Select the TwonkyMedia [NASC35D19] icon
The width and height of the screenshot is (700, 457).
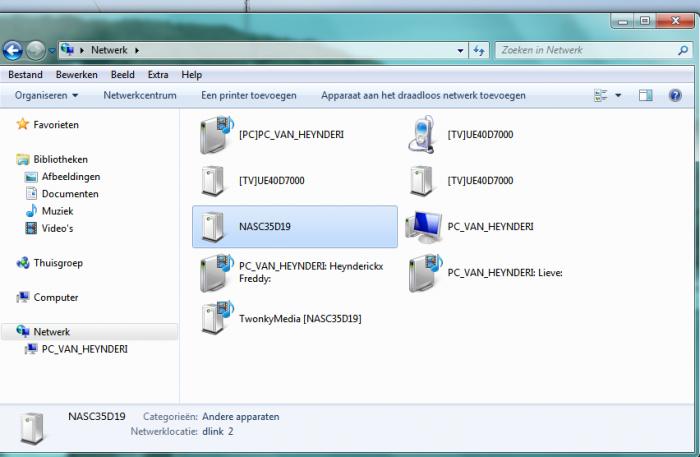pos(217,318)
